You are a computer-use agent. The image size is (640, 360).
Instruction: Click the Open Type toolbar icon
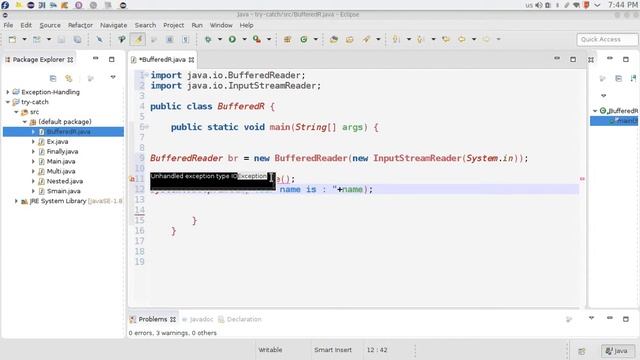[x=333, y=39]
